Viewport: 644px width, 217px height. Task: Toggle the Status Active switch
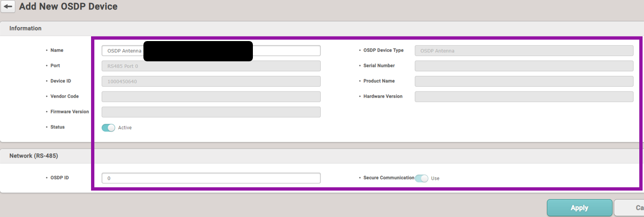pyautogui.click(x=109, y=127)
